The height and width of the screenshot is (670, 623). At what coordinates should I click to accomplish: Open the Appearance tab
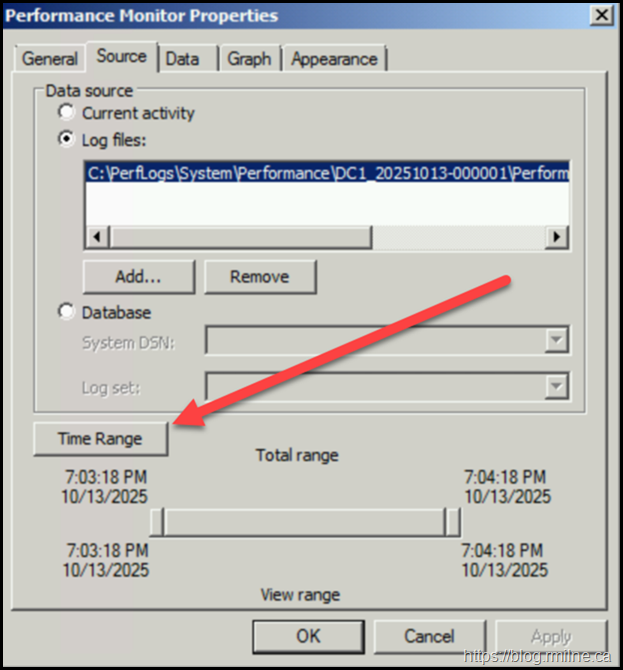coord(335,59)
